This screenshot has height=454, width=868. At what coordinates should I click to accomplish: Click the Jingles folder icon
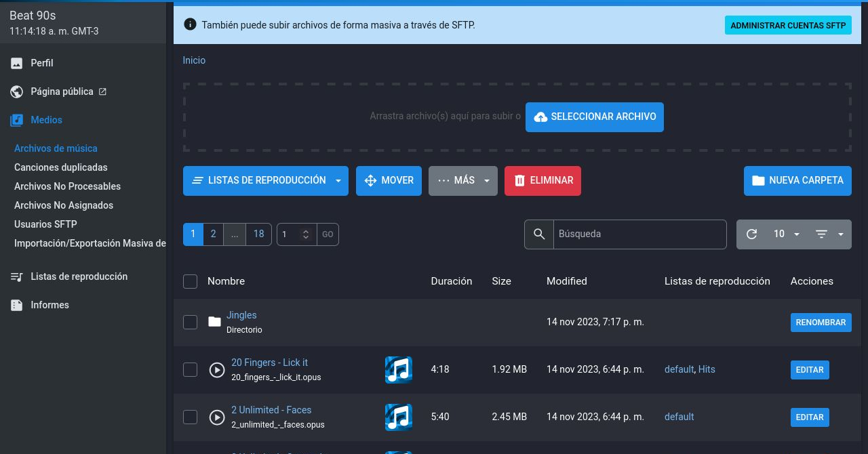[214, 322]
